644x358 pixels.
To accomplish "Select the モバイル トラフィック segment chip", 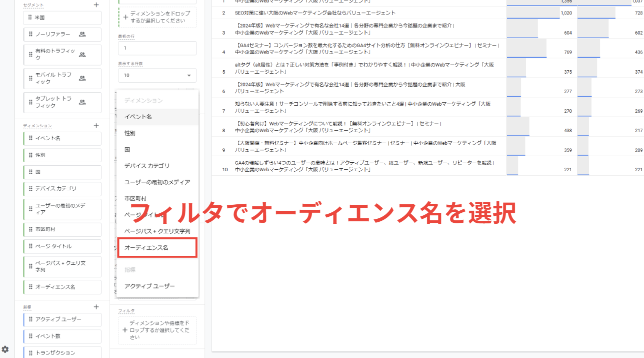I will coord(62,78).
